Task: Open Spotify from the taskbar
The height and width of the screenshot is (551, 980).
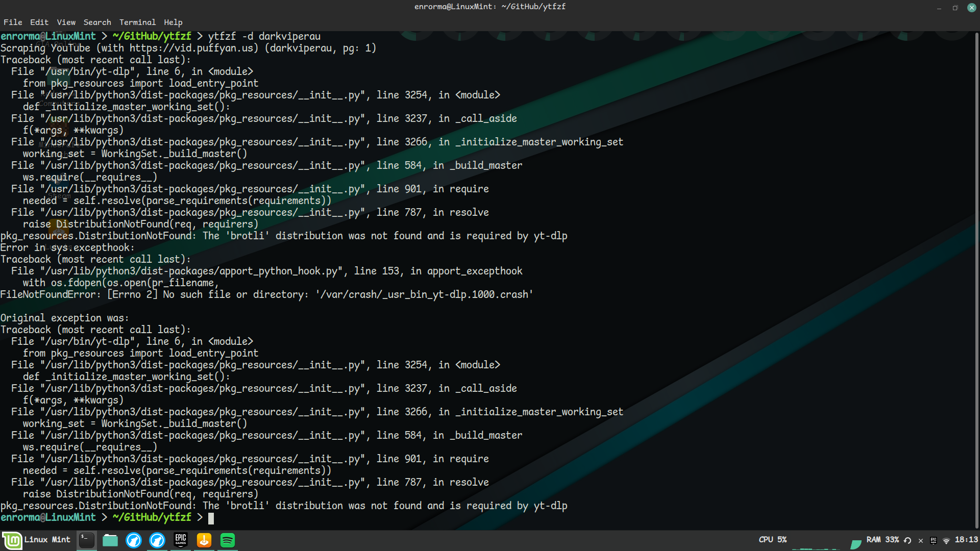Action: pyautogui.click(x=228, y=540)
